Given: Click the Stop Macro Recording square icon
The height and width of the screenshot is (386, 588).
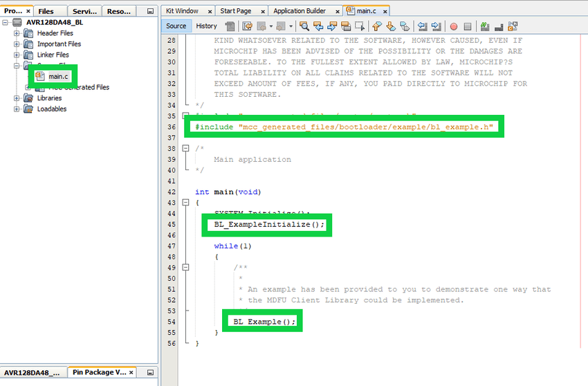Looking at the screenshot, I should [x=468, y=26].
